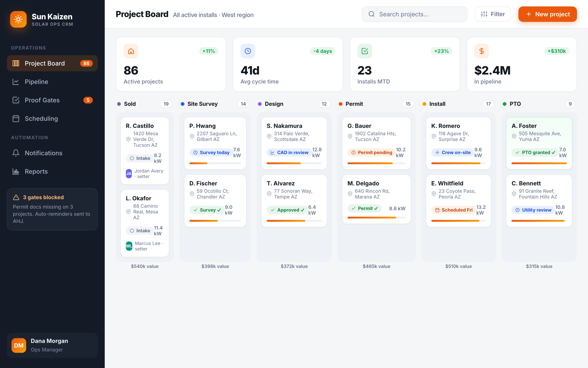Click the location pin on A. Foster's card
The height and width of the screenshot is (368, 588).
[514, 136]
